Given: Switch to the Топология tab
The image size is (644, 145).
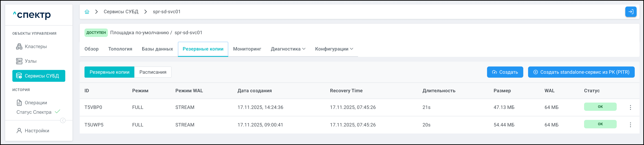Looking at the screenshot, I should (120, 49).
